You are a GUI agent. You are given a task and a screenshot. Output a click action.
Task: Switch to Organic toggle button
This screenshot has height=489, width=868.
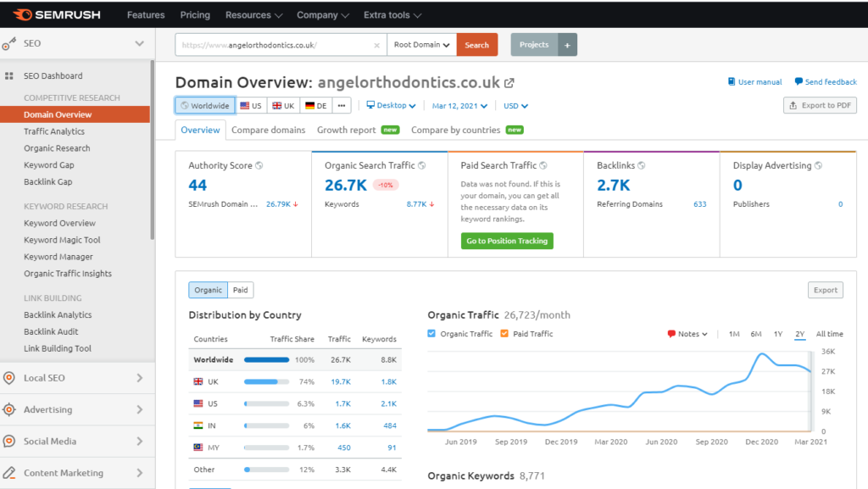point(209,290)
